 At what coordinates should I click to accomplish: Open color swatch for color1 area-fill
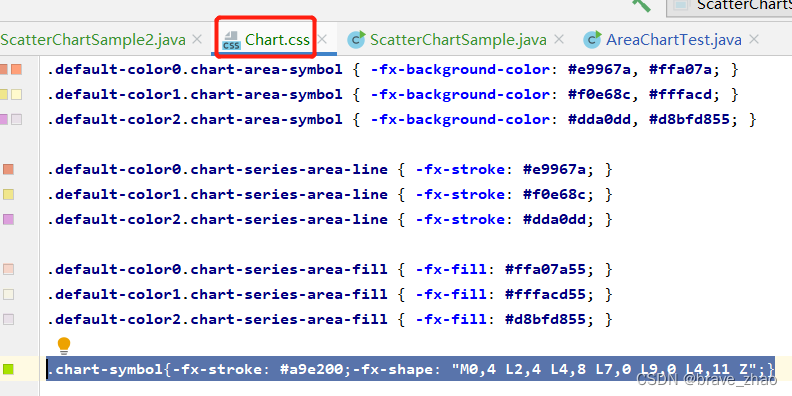[8, 294]
